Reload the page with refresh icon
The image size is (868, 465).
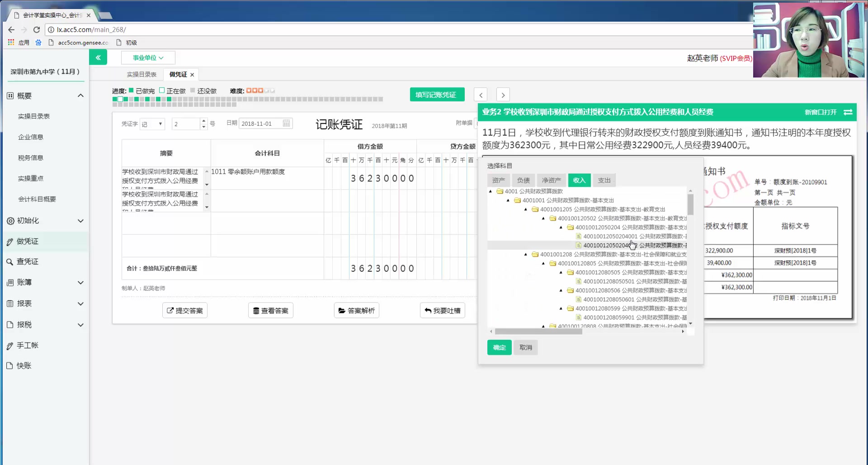37,29
